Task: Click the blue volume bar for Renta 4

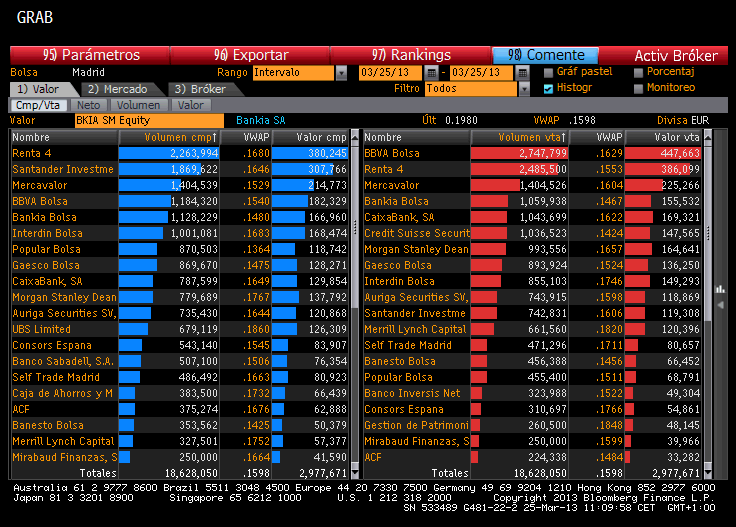Action: coord(169,153)
